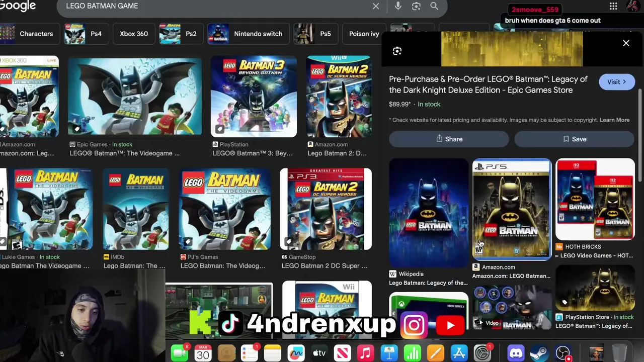Open the Pre-Purchase LEGO Batman Epic Games title link
This screenshot has height=362, width=644.
pyautogui.click(x=488, y=84)
